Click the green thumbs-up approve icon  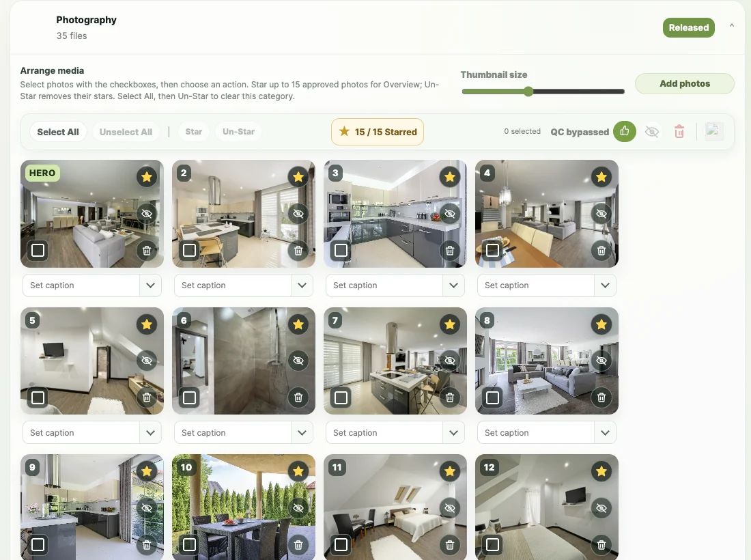625,131
